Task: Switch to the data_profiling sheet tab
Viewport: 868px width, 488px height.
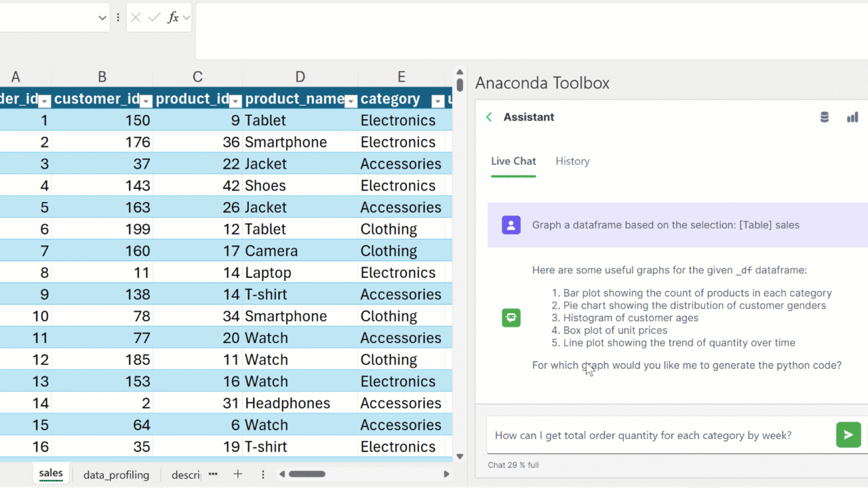Action: 116,474
